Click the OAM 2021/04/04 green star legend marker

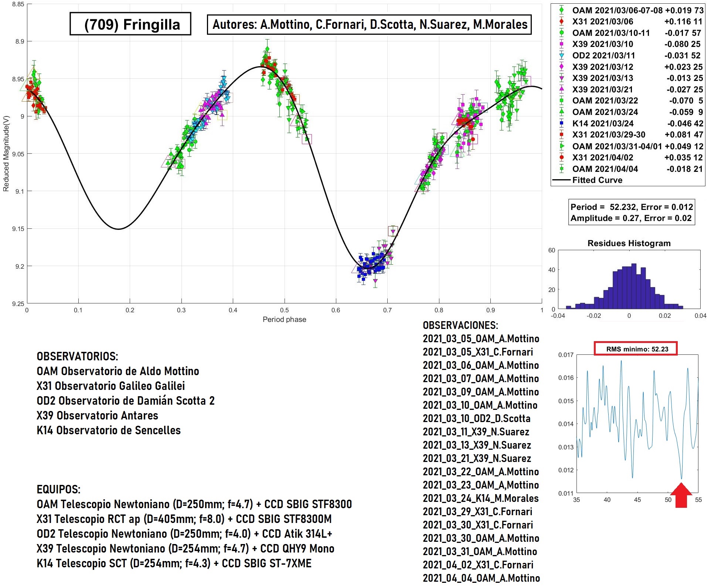tap(562, 169)
